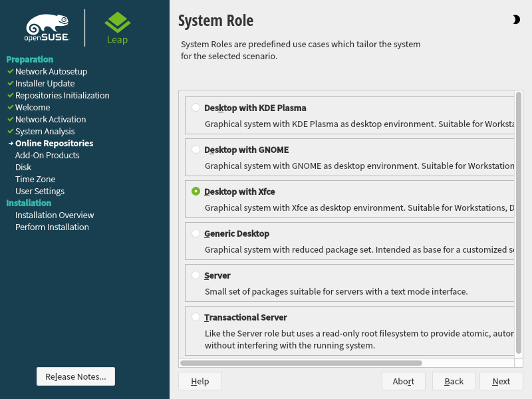Screen dimensions: 532x399
Task: Open the Help dialog
Action: pos(200,381)
